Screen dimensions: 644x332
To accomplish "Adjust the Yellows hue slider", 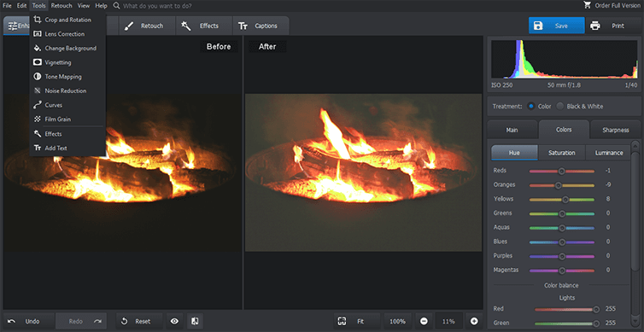I will point(562,200).
